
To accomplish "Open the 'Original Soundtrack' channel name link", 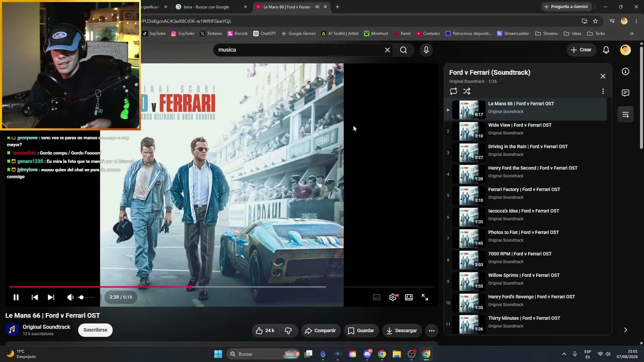I will (46, 327).
